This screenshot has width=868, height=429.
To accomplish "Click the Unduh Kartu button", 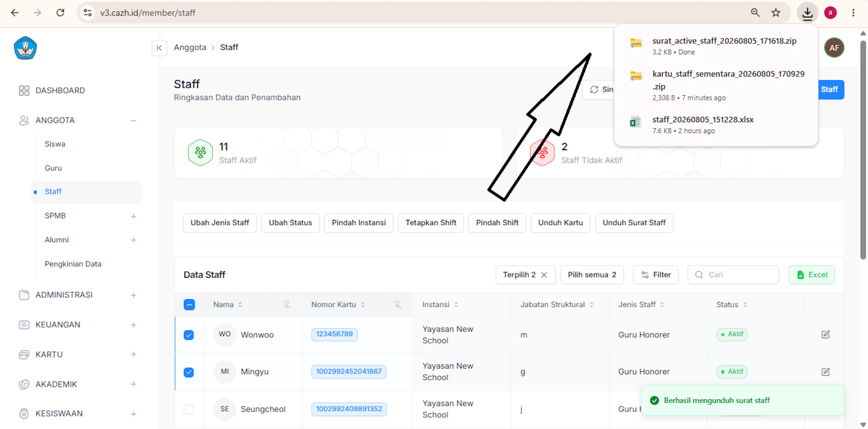I will tap(560, 223).
